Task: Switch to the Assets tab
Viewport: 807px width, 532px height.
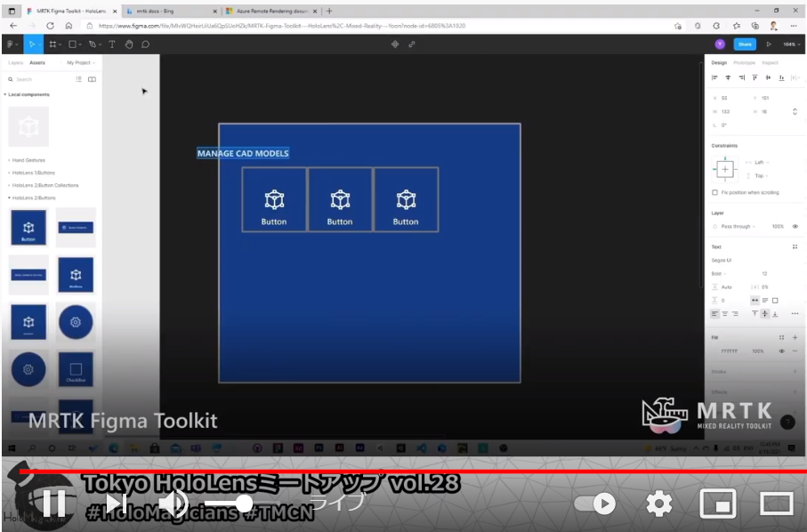Action: tap(37, 63)
